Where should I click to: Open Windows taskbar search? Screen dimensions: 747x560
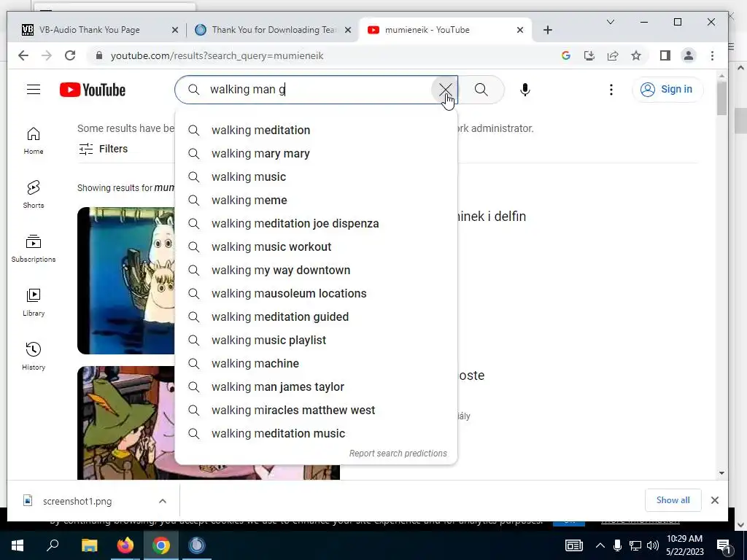tap(53, 545)
